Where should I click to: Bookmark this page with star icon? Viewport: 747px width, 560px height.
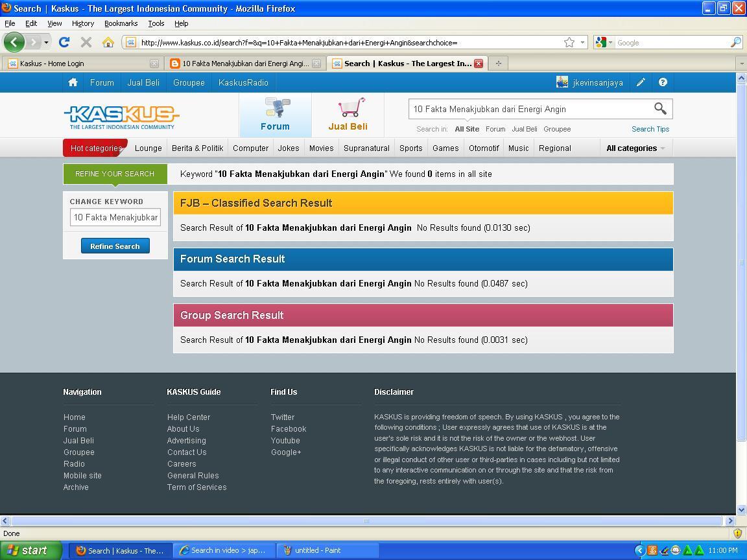point(569,42)
